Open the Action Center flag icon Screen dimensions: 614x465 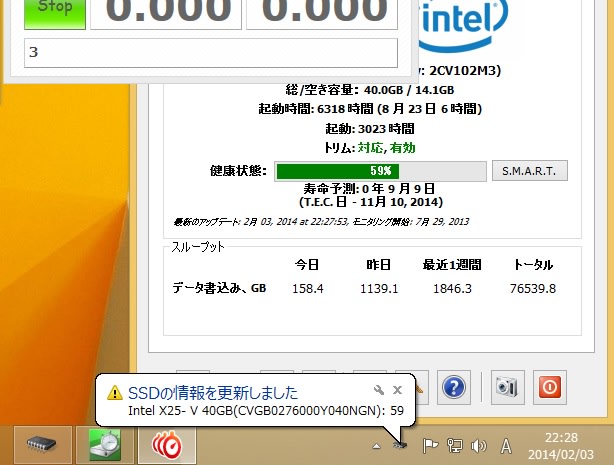click(x=430, y=446)
